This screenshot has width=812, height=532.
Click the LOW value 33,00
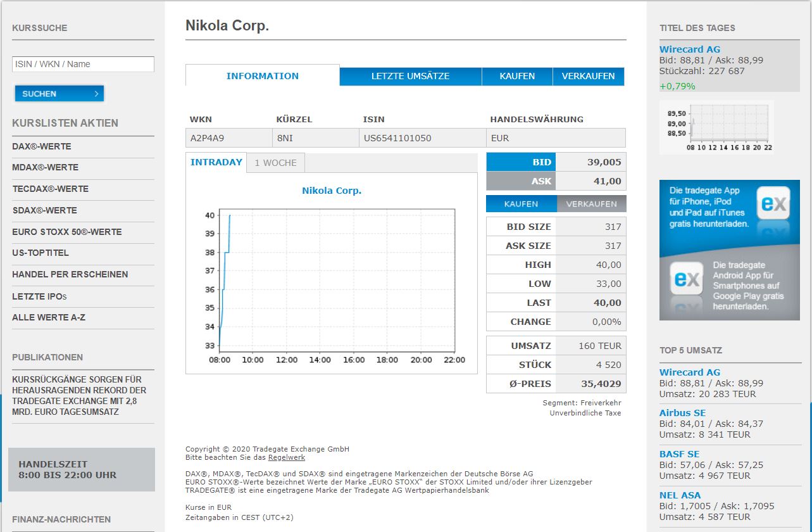608,284
